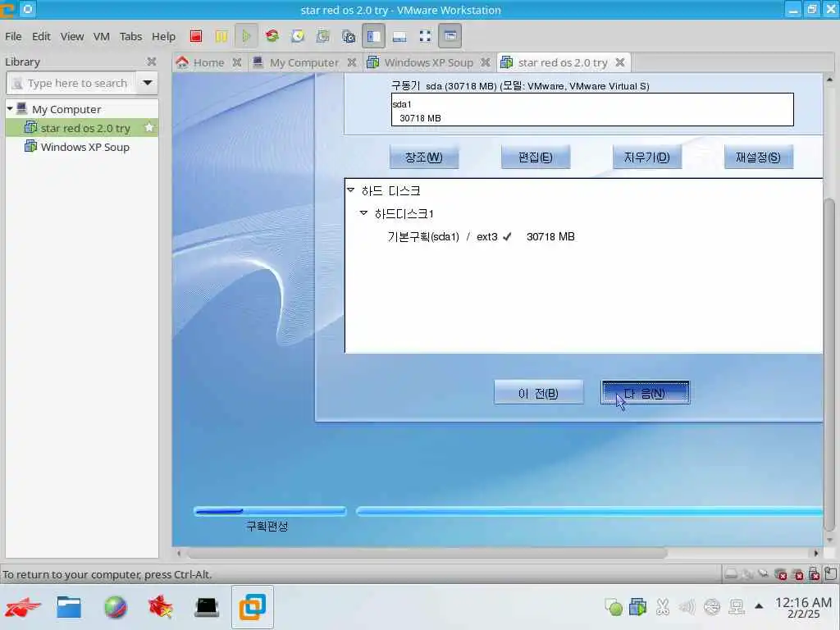Suspend the VM with the yellow pause icon

point(221,36)
